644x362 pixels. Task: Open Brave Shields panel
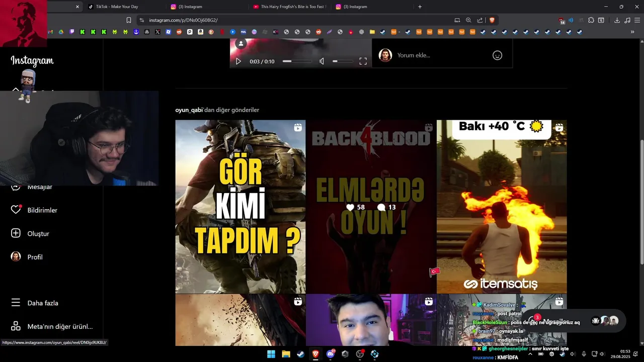pyautogui.click(x=492, y=20)
